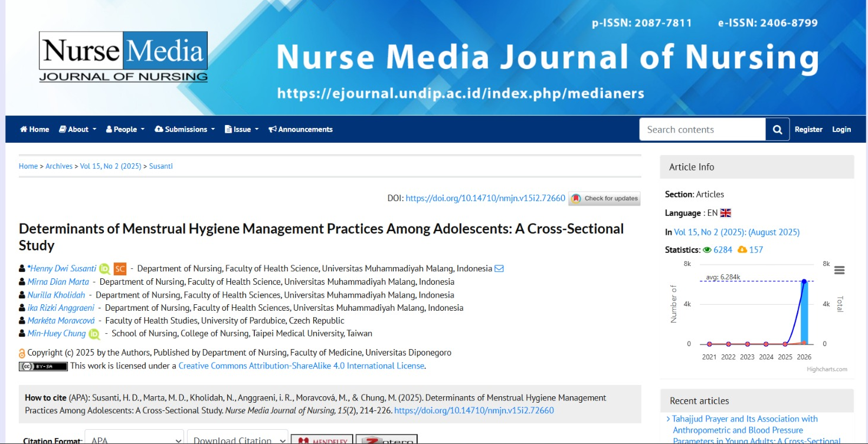This screenshot has width=868, height=444.
Task: Click Susanti breadcrumb link
Action: point(161,166)
